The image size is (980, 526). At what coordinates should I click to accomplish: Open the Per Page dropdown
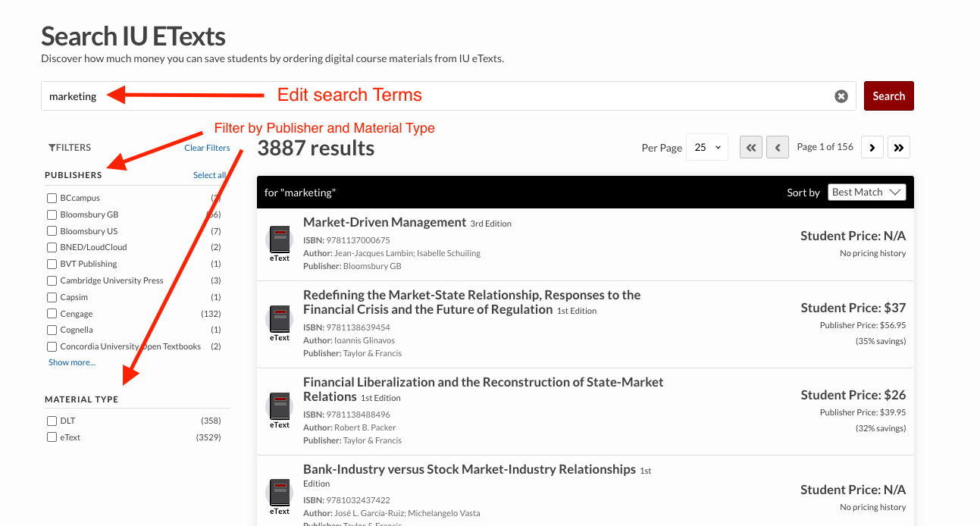[x=707, y=147]
